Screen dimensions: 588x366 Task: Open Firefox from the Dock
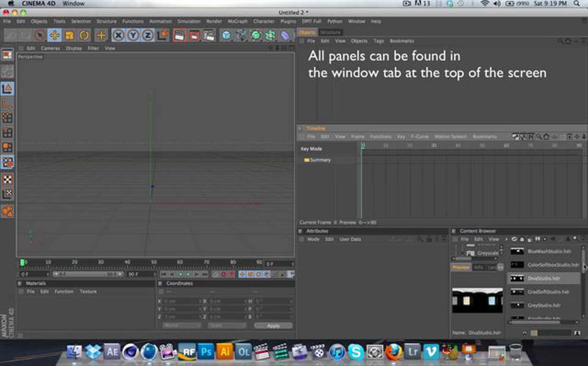click(x=393, y=352)
